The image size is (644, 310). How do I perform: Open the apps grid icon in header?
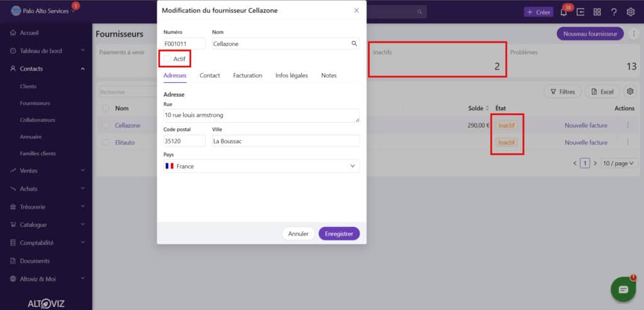point(597,12)
